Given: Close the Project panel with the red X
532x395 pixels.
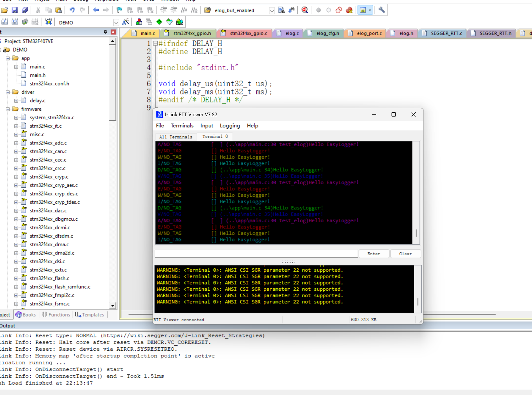Looking at the screenshot, I should (113, 32).
